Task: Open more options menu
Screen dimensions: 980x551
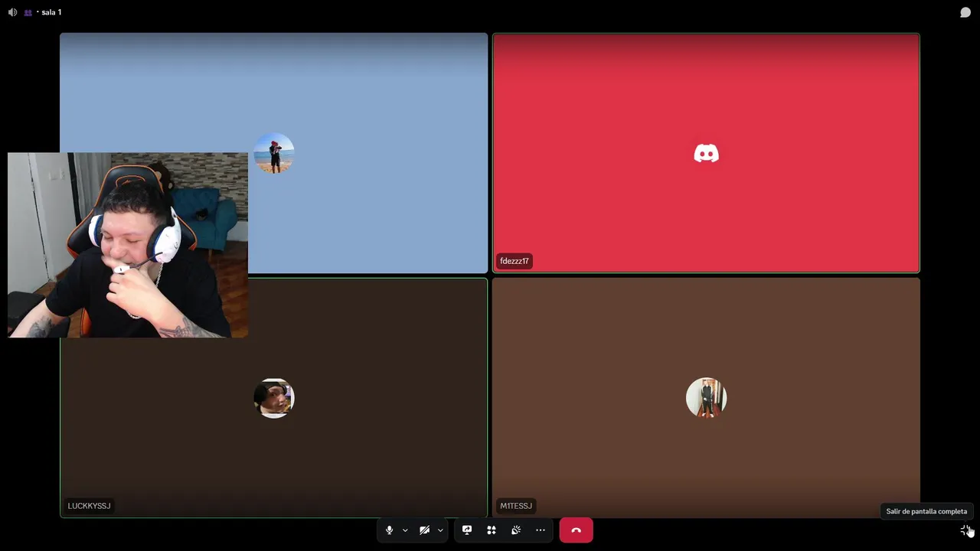Action: (x=541, y=530)
